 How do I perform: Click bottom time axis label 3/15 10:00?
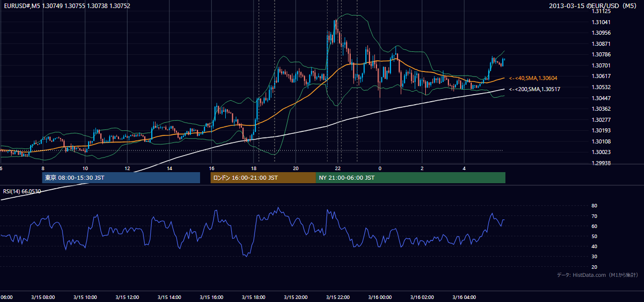point(85,297)
